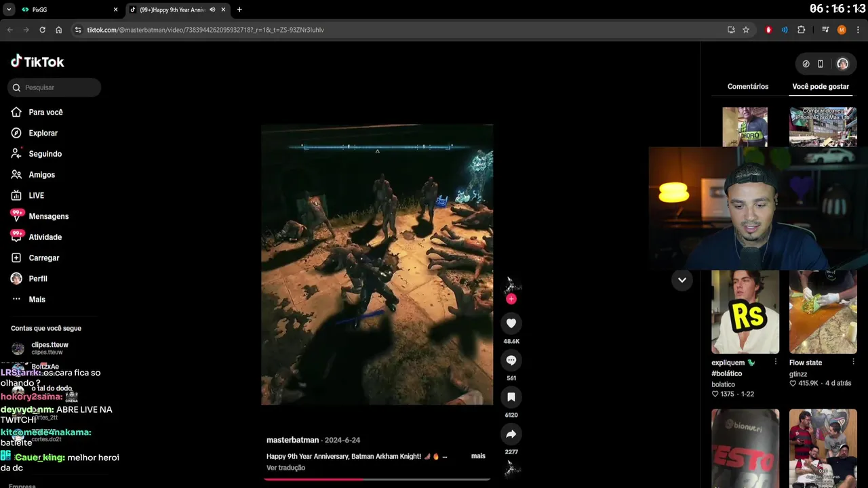Open masterbatman profile link
This screenshot has height=488, width=868.
click(x=292, y=441)
